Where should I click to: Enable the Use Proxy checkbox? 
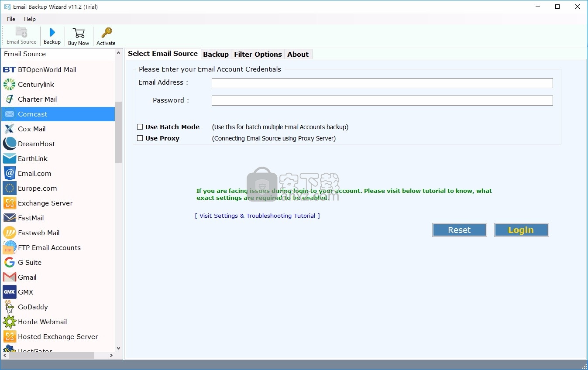click(140, 138)
